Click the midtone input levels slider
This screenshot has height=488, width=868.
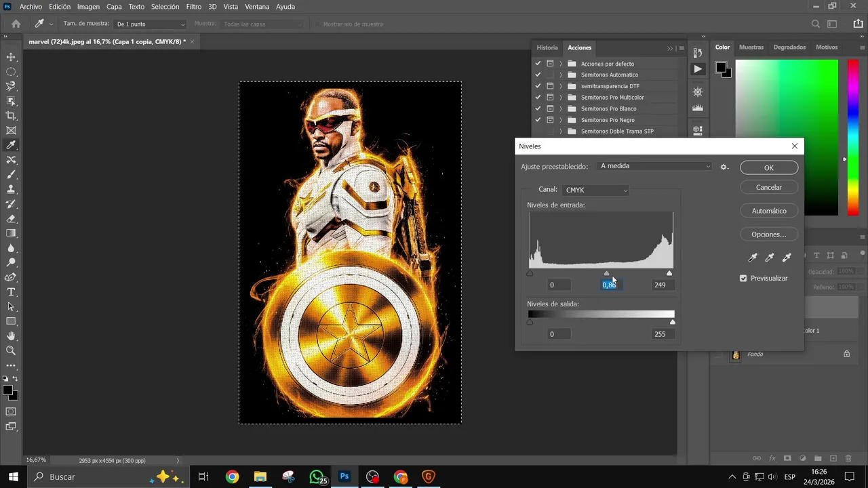pos(607,273)
